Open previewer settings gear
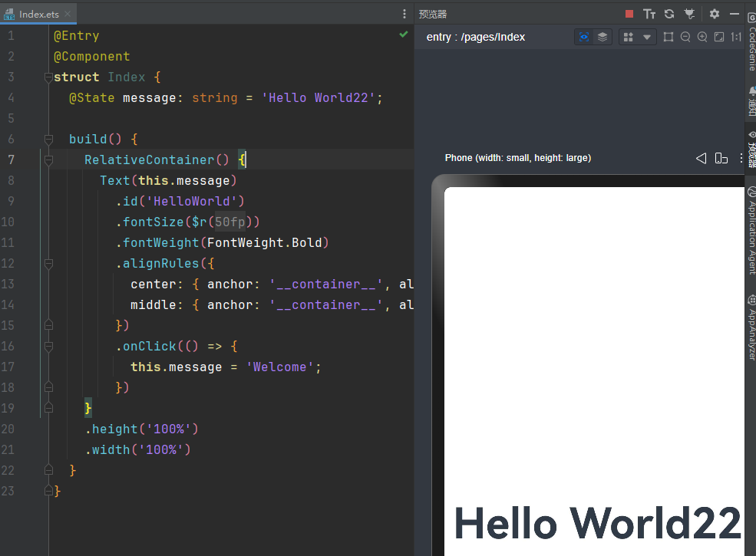This screenshot has width=756, height=556. (715, 14)
